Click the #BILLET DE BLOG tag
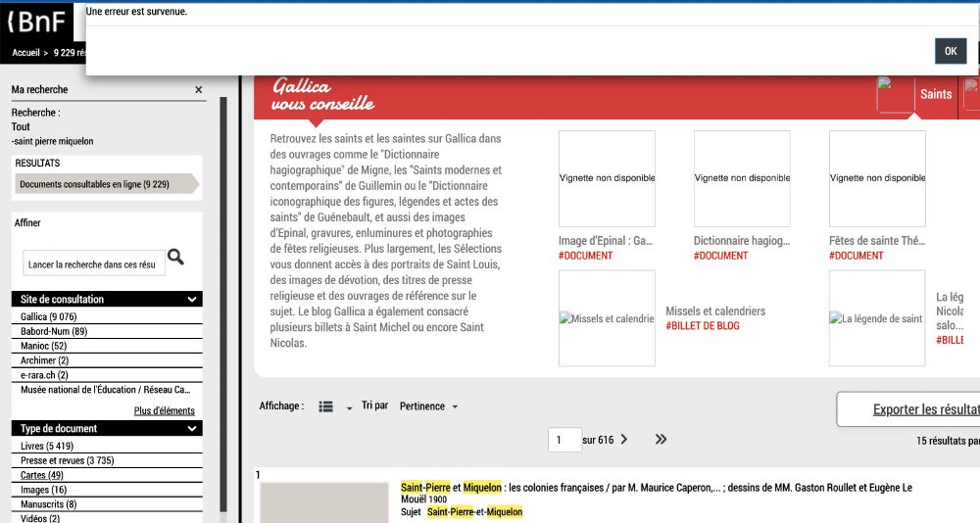Image resolution: width=980 pixels, height=523 pixels. 703,325
